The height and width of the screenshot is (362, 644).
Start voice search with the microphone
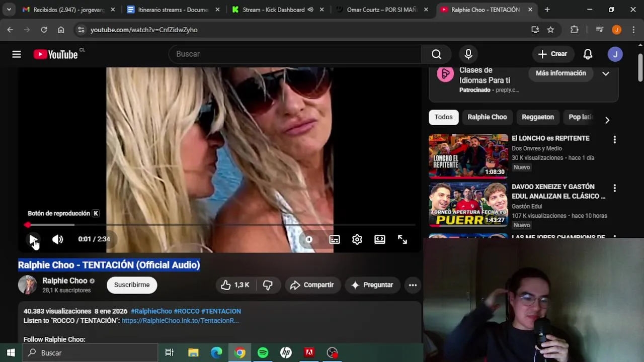(x=468, y=54)
